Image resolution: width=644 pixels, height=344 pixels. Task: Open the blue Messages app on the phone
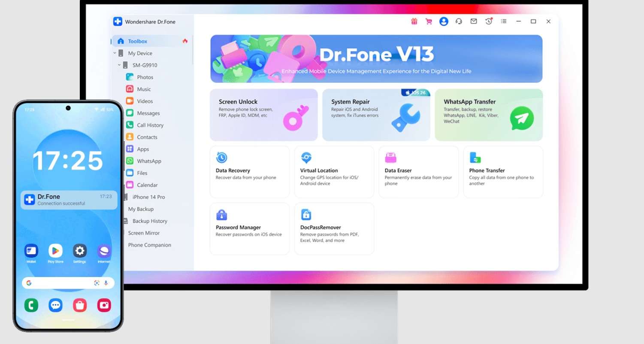(x=55, y=305)
